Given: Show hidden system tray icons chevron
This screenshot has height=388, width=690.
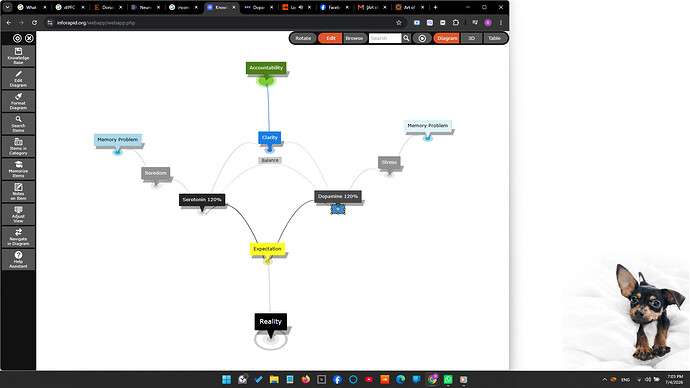Looking at the screenshot, I should (x=605, y=379).
